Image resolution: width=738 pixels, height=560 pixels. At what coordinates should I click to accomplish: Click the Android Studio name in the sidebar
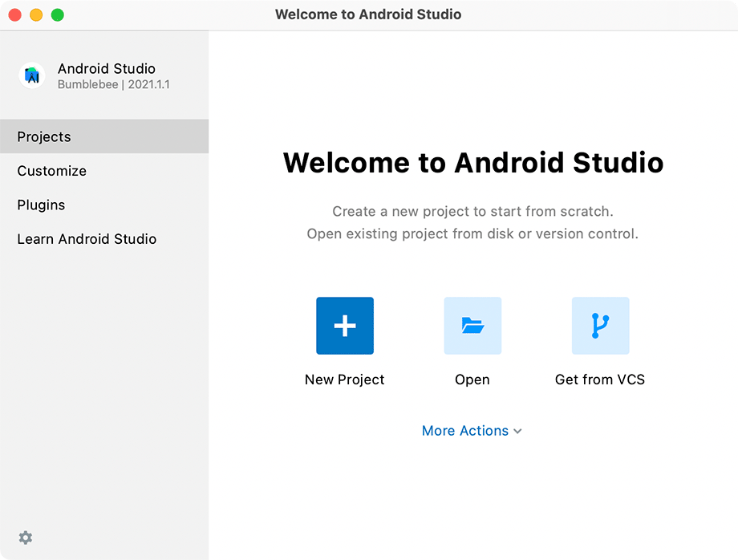pyautogui.click(x=107, y=69)
